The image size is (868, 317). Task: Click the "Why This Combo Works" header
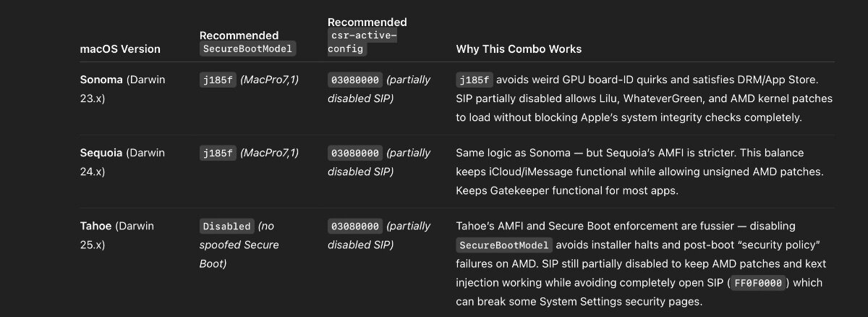519,49
